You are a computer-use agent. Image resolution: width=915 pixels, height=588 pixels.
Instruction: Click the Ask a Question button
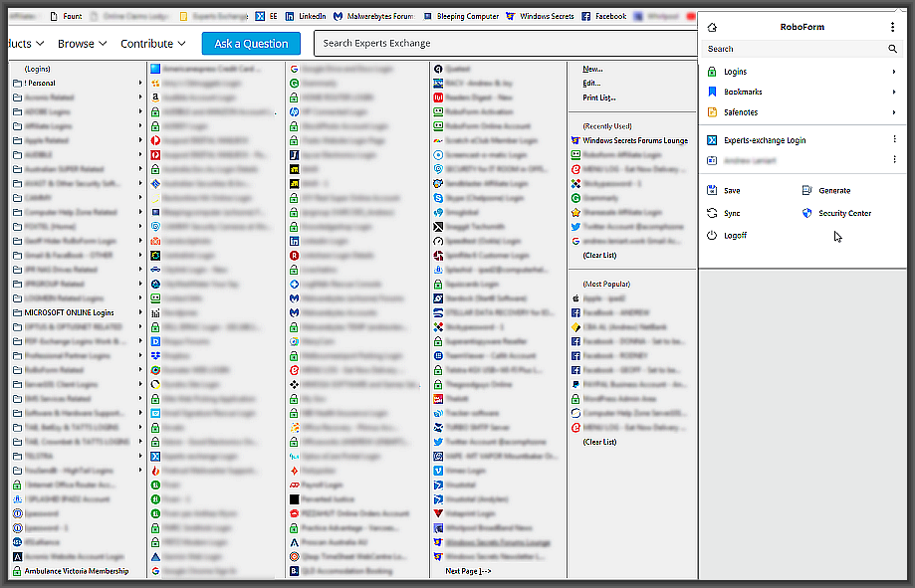point(251,44)
